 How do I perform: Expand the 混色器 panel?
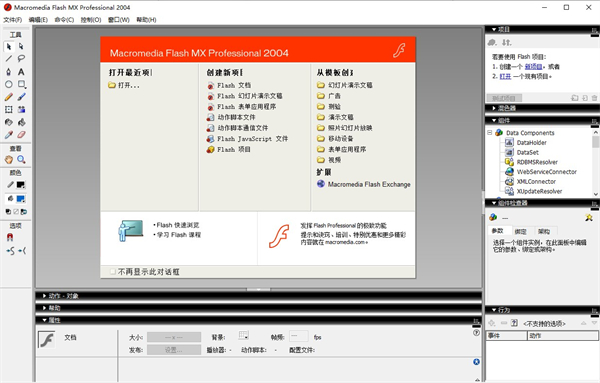[x=494, y=108]
